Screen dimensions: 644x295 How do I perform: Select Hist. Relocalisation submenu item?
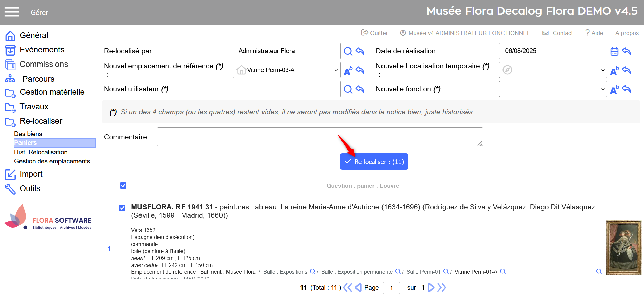pos(41,152)
